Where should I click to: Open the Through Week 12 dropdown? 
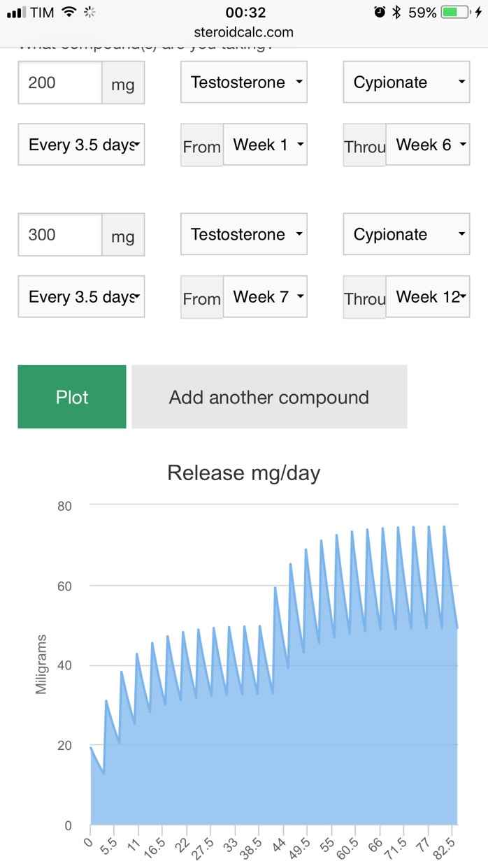(x=427, y=297)
